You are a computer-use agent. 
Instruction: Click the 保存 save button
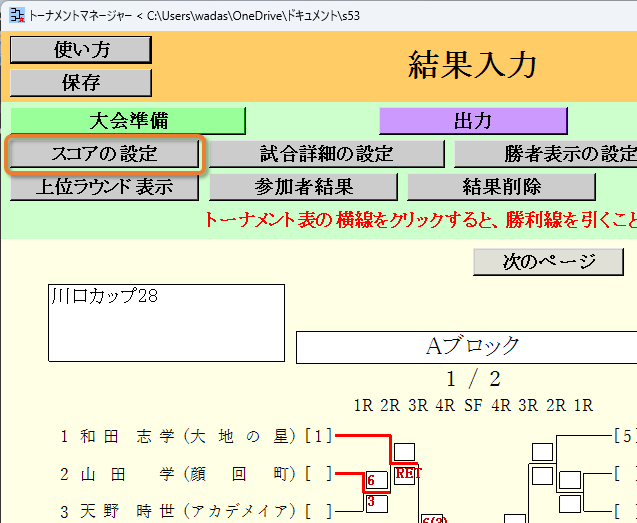coord(81,82)
